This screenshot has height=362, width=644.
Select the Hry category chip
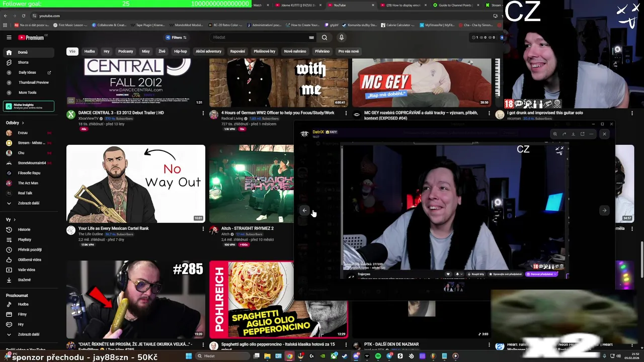(107, 51)
